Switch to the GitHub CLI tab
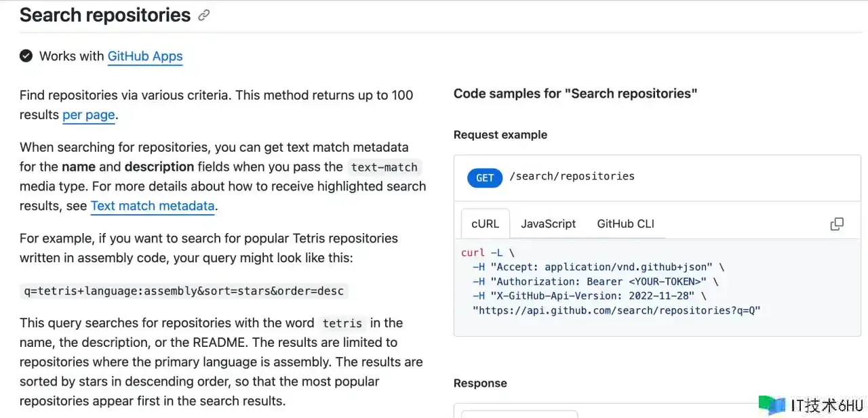The width and height of the screenshot is (868, 418). tap(625, 224)
